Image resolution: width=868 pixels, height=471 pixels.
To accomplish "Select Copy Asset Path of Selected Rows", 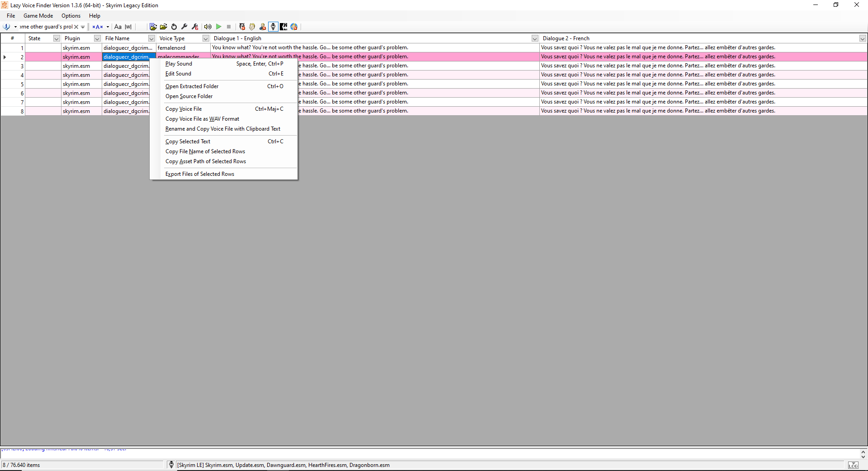I will 224,161.
